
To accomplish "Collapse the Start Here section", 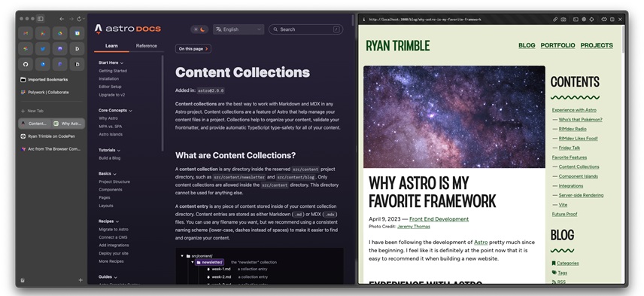I will coord(111,63).
